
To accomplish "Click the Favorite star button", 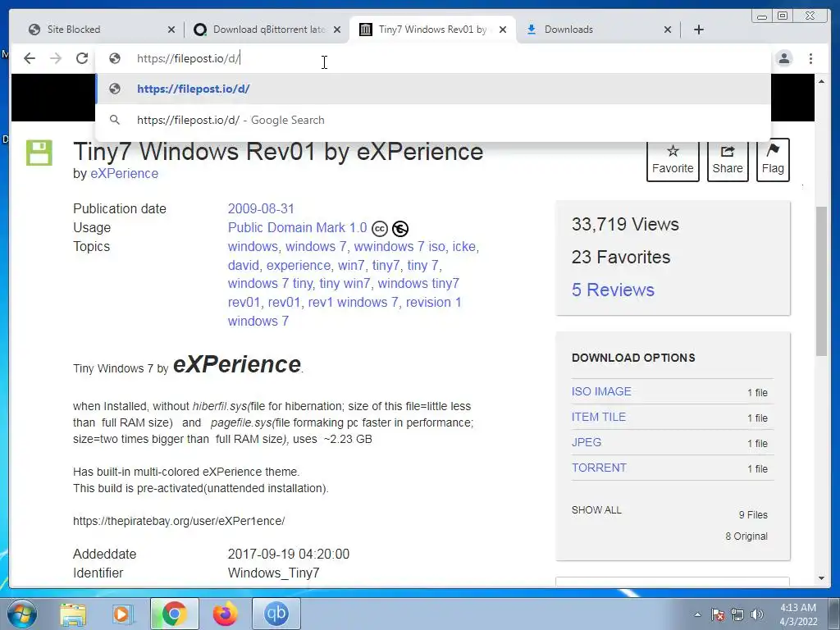I will coord(673,160).
